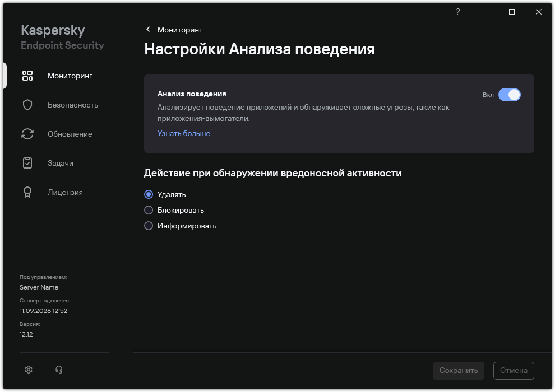
Task: Open the Мониторинг sidebar section
Action: [x=70, y=76]
